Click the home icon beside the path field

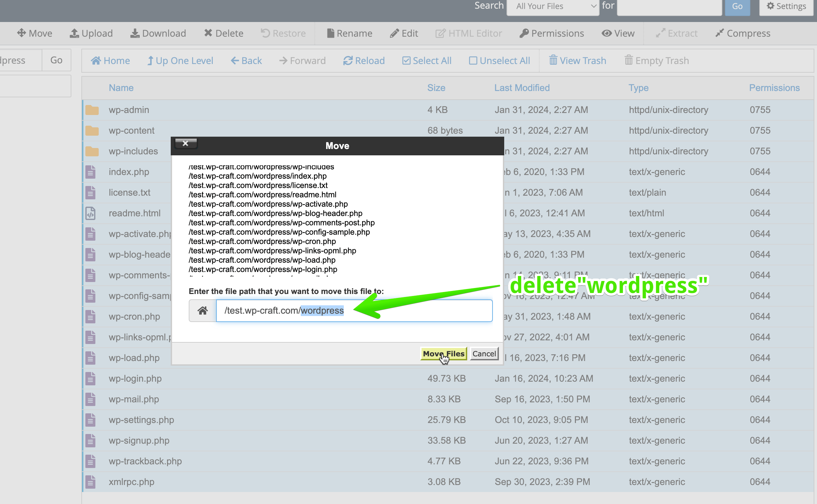[x=202, y=310]
